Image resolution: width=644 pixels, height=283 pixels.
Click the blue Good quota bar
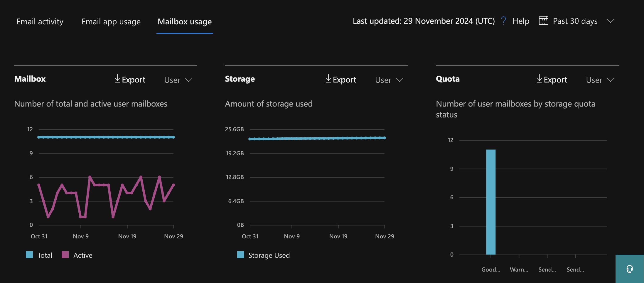point(491,202)
